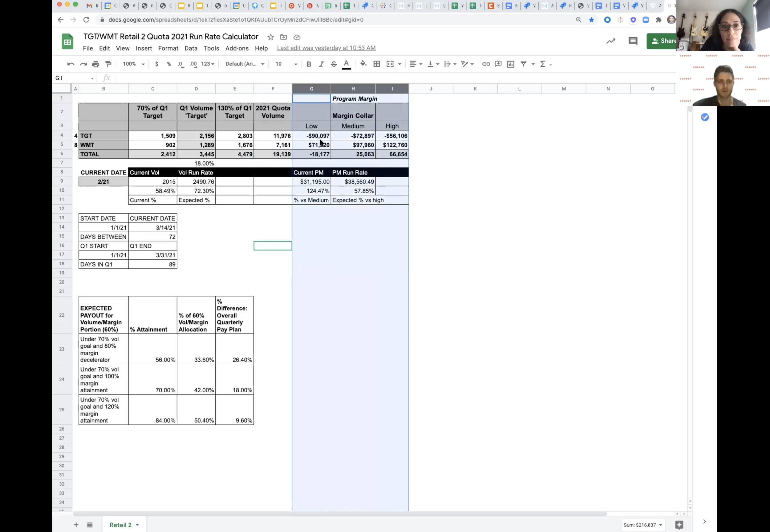The width and height of the screenshot is (770, 532).
Task: Click the insert link icon
Action: coord(486,64)
